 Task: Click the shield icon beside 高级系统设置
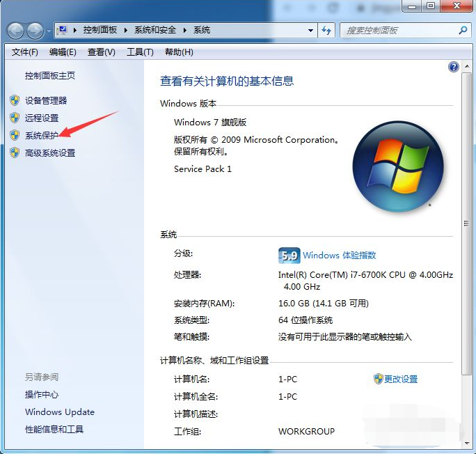(15, 152)
